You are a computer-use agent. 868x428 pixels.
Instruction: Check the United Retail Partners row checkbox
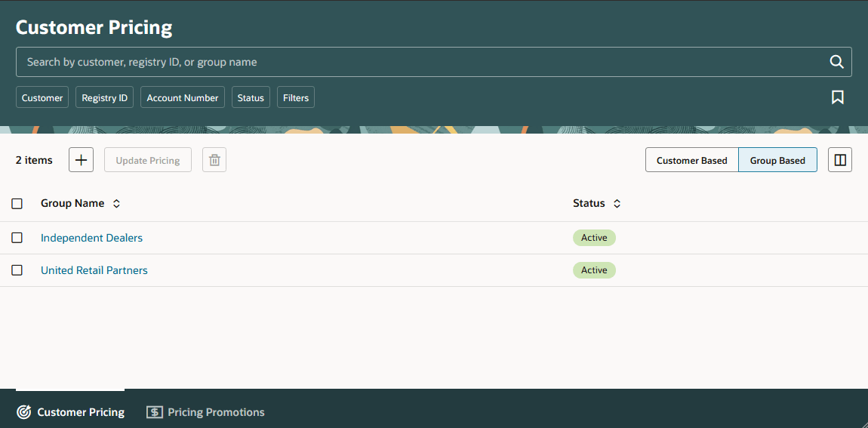click(17, 270)
